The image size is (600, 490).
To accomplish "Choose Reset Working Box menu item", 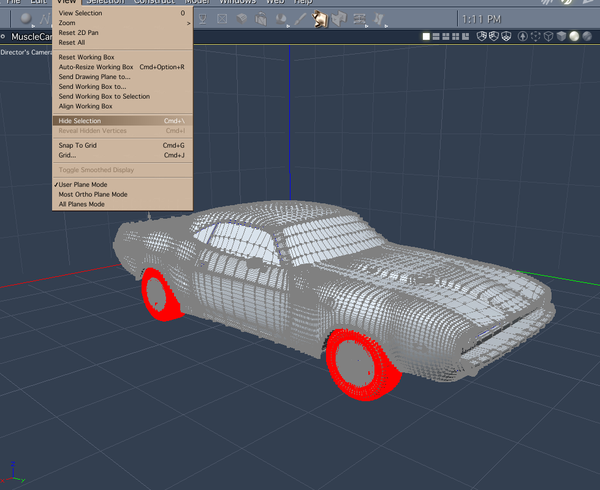I will tap(122, 57).
